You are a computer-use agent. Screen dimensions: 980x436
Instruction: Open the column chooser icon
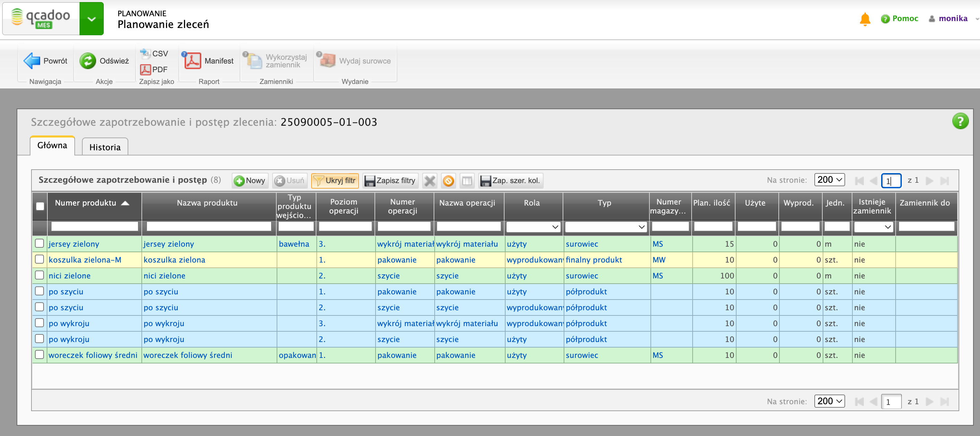pos(467,181)
